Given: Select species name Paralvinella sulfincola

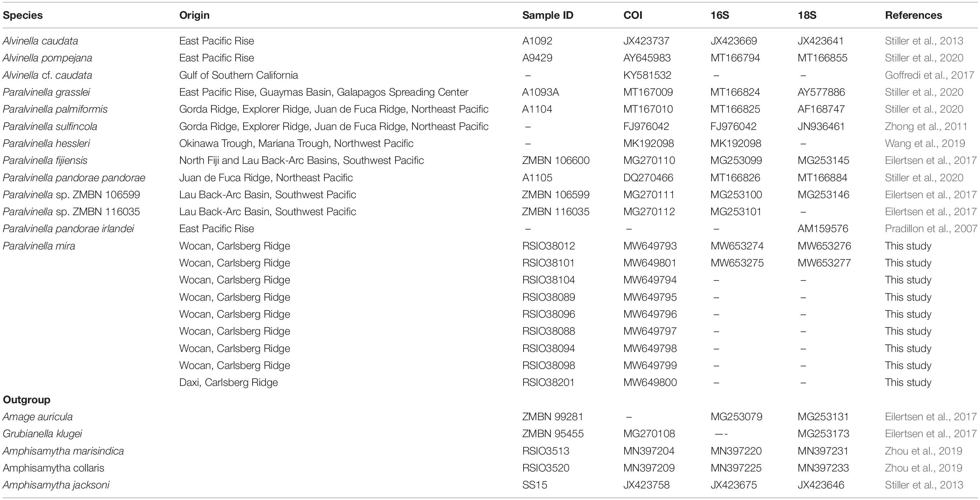Looking at the screenshot, I should 50,126.
